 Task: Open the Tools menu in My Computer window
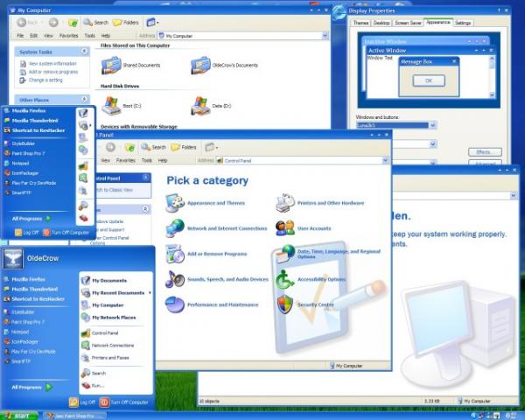[x=89, y=36]
